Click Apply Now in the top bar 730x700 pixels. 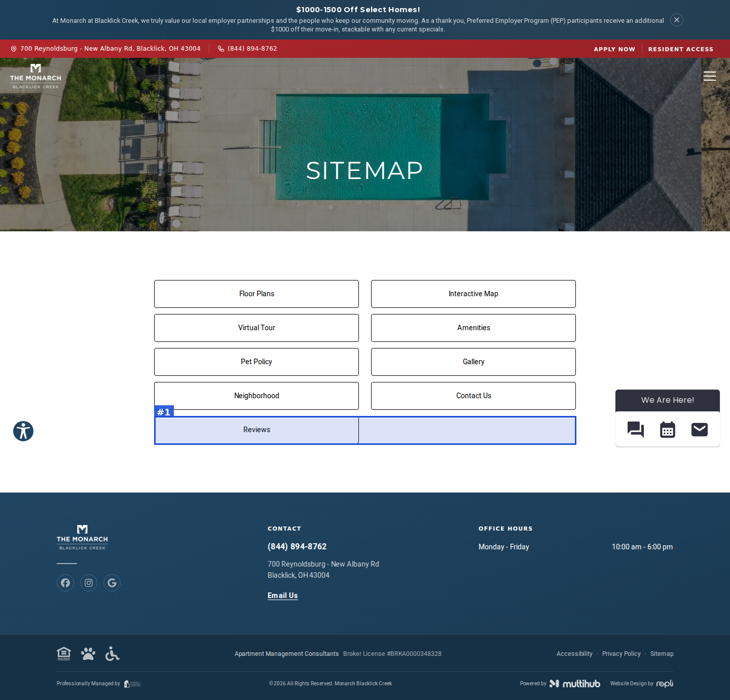pos(614,49)
